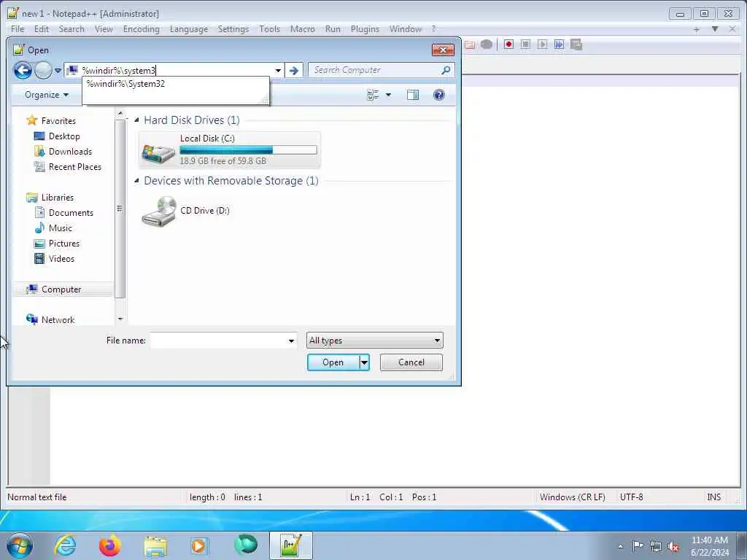
Task: Click navigation pane scroll up arrow
Action: pyautogui.click(x=120, y=113)
